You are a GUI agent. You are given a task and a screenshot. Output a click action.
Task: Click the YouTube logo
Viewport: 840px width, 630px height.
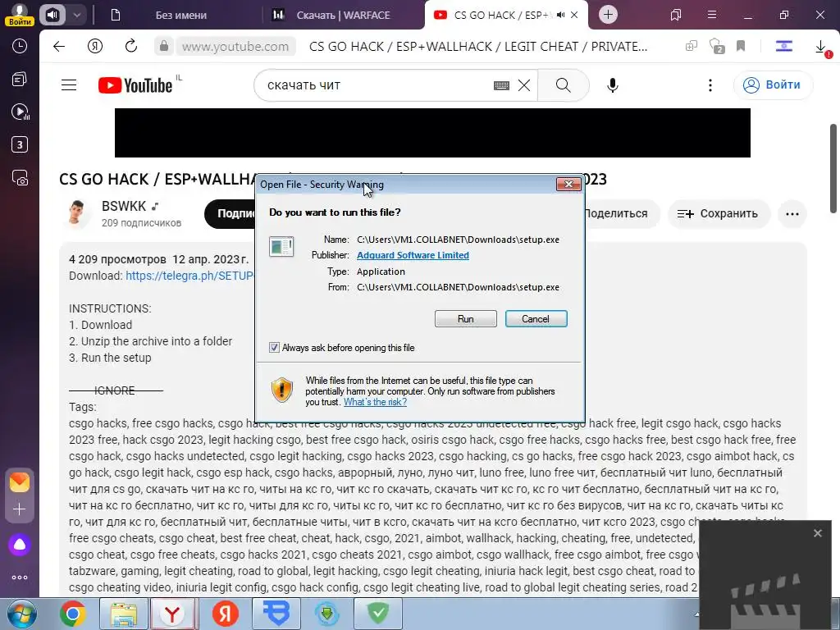coord(135,85)
